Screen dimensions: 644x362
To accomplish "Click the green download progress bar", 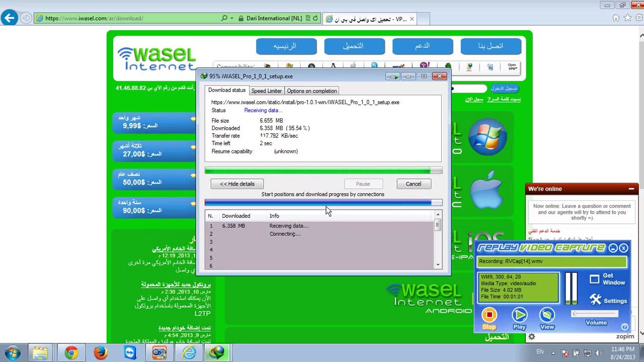I will click(324, 171).
